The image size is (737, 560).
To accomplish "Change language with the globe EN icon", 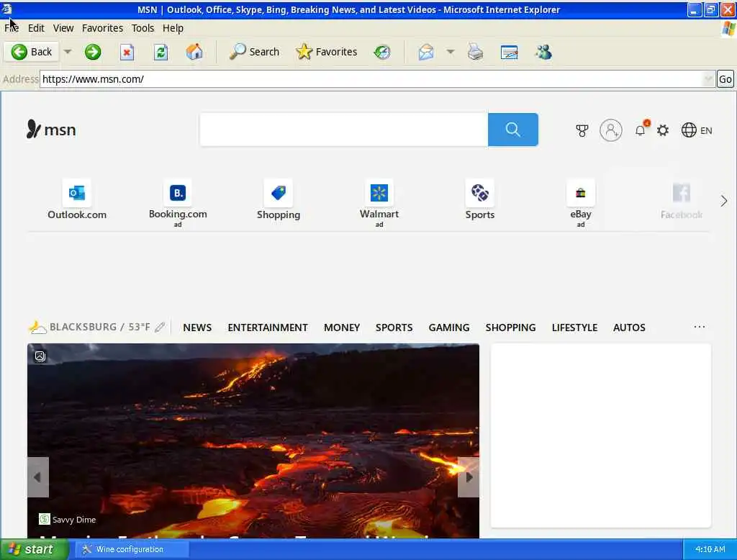I will tap(697, 130).
